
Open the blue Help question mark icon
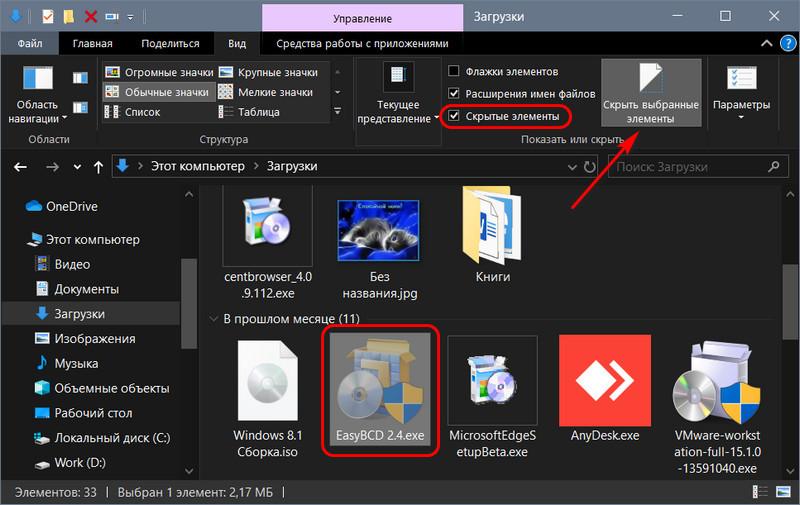[x=788, y=43]
